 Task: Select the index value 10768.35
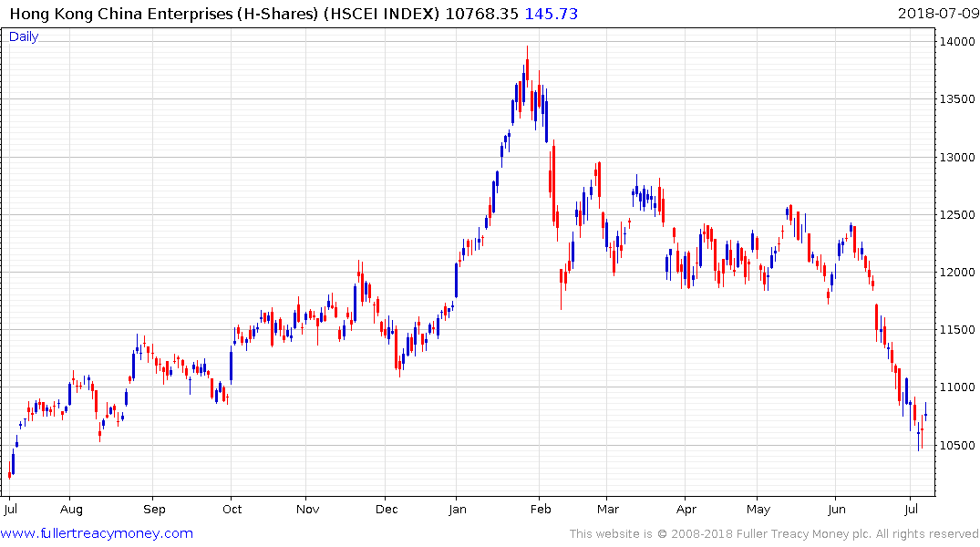[x=481, y=14]
